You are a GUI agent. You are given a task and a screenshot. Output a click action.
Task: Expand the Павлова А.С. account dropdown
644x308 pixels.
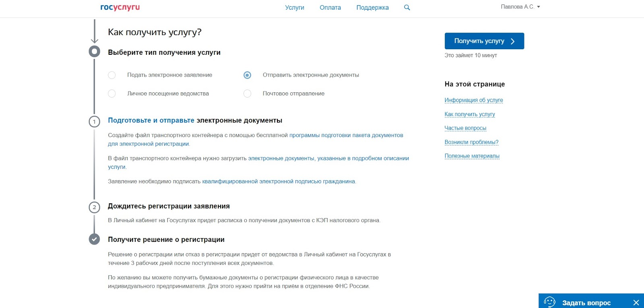click(x=520, y=7)
